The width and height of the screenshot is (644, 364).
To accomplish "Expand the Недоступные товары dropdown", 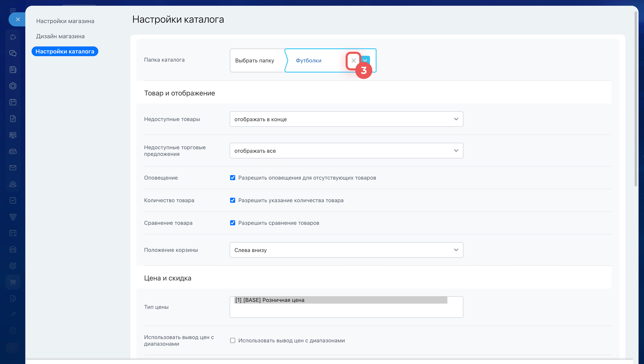I will (x=346, y=119).
